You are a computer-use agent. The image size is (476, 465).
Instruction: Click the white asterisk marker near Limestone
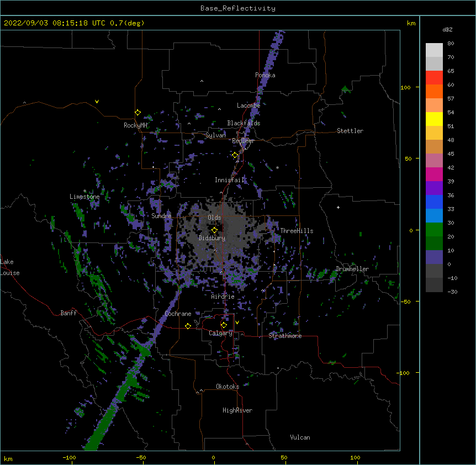84,191
